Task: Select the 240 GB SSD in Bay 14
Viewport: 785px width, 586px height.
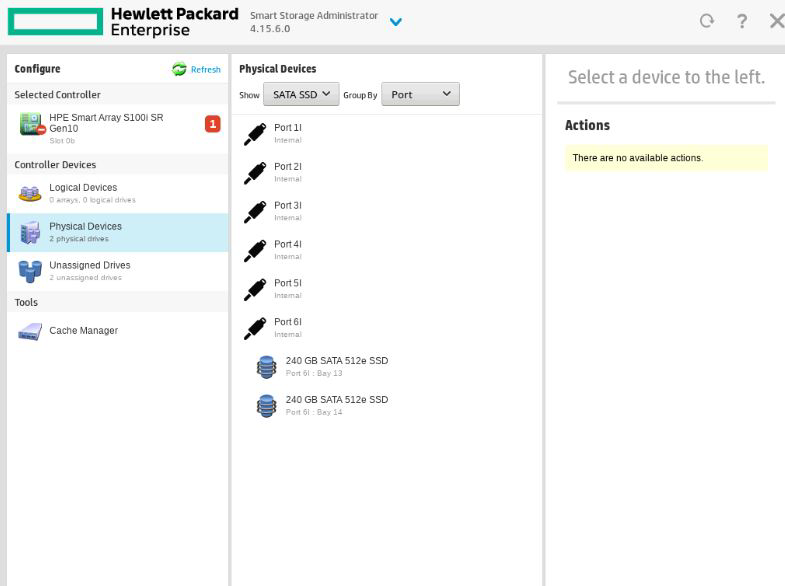Action: tap(336, 400)
